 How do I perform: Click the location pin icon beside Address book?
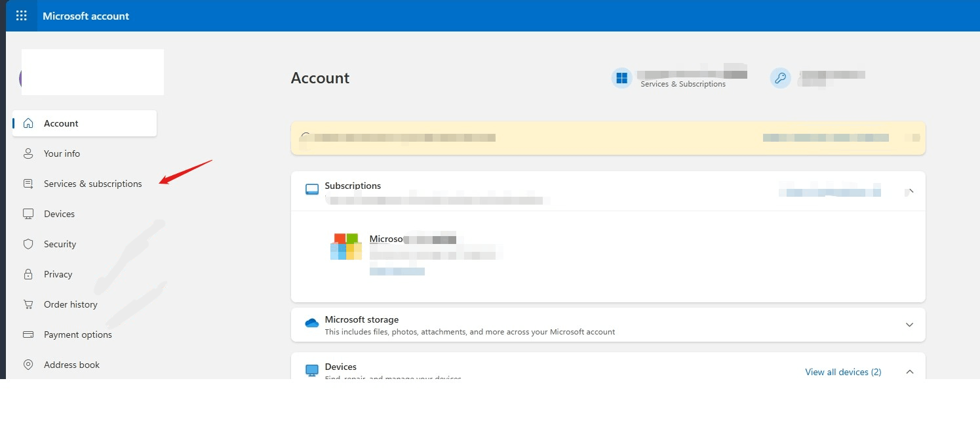point(28,365)
